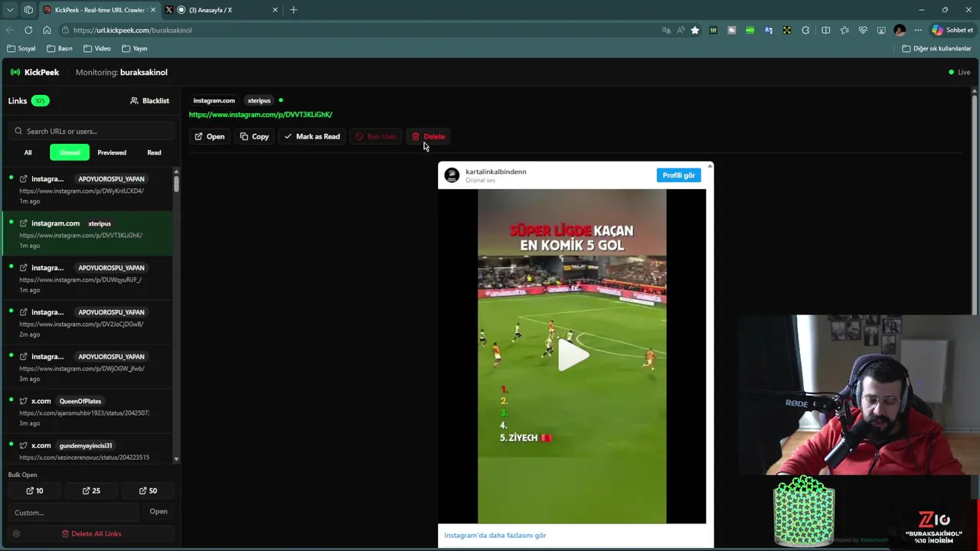Open browser workspaces icon
Viewport: 980px width, 551px height.
[x=28, y=10]
